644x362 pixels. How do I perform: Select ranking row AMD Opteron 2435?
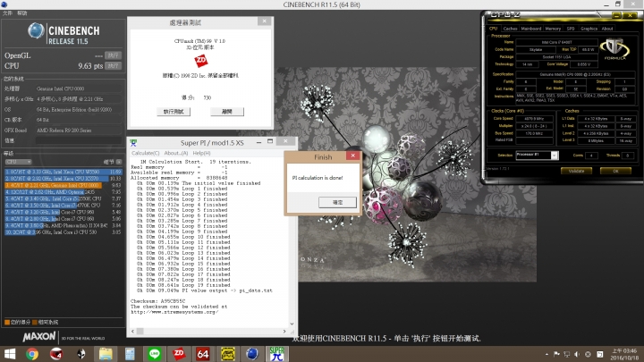64,191
